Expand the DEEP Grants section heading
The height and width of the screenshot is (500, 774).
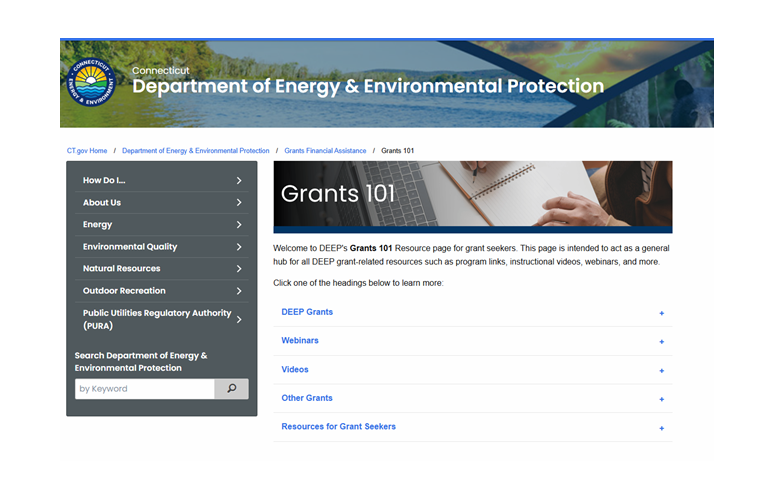[307, 312]
